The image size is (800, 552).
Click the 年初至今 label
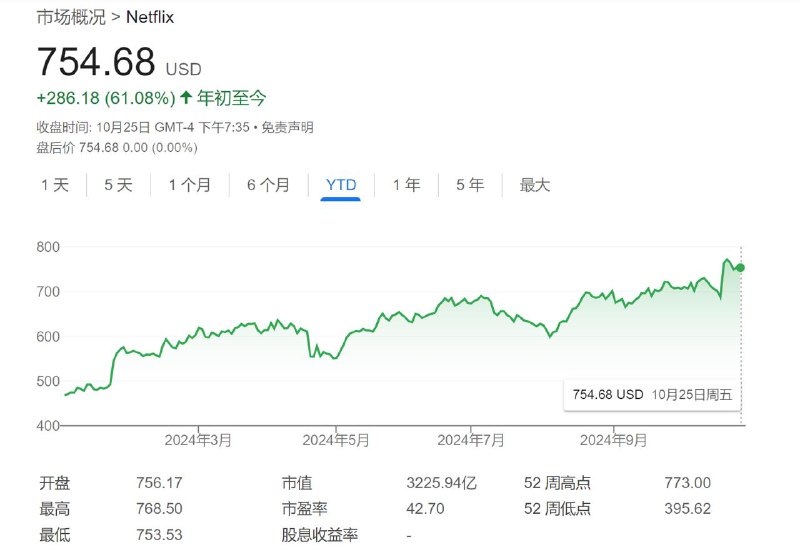coord(232,97)
